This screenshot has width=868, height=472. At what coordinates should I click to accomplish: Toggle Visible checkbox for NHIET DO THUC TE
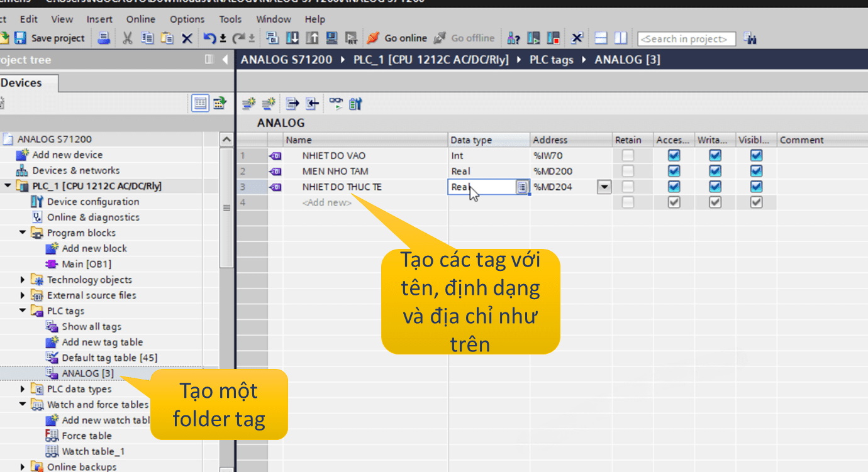(757, 187)
